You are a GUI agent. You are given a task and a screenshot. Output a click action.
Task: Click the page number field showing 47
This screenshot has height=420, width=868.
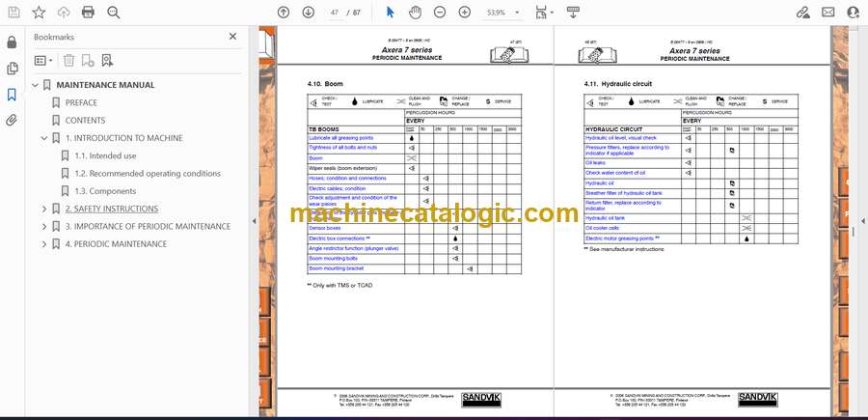coord(335,13)
